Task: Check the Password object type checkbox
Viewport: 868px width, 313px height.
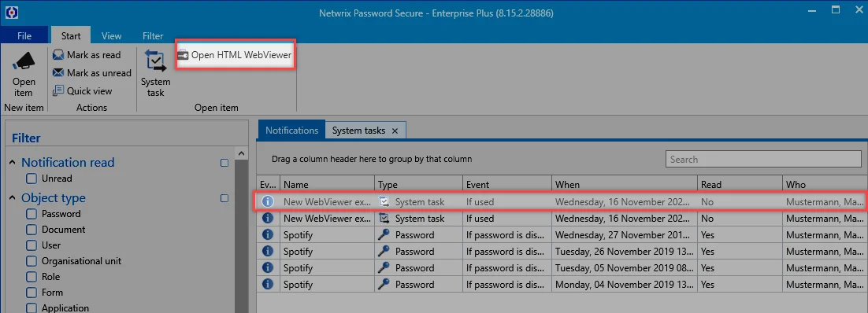Action: coord(32,214)
